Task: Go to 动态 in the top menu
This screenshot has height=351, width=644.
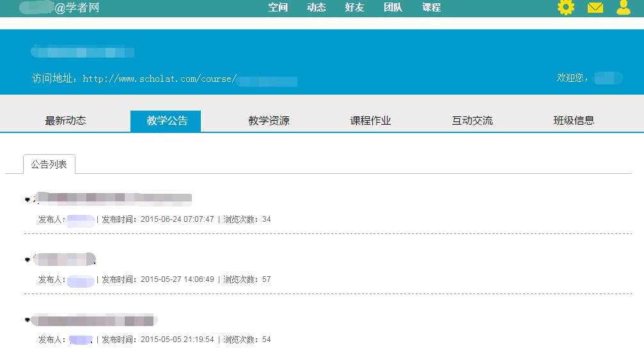Action: pos(316,8)
